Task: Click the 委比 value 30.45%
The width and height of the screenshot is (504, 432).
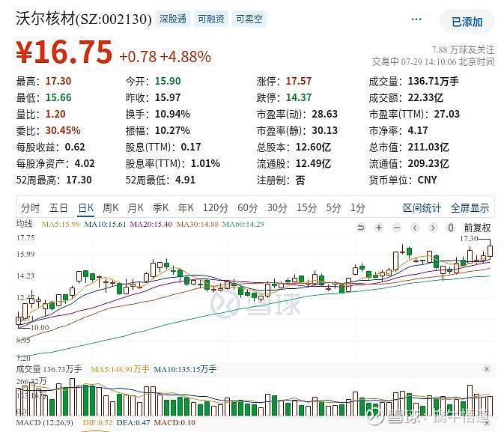Action: [x=63, y=130]
